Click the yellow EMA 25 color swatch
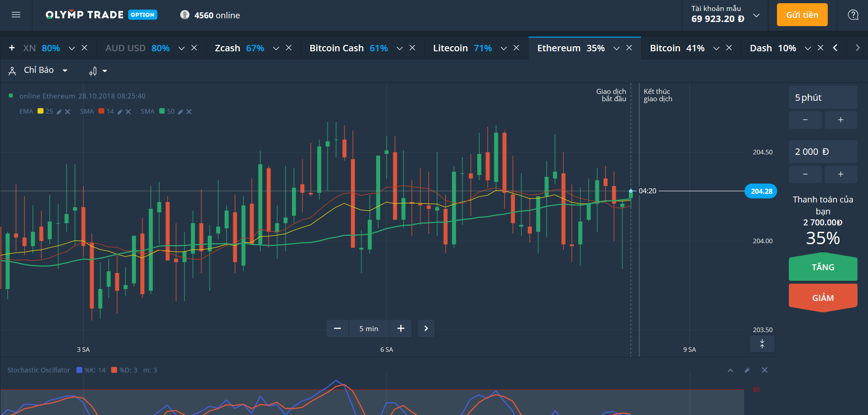868x415 pixels. point(40,111)
